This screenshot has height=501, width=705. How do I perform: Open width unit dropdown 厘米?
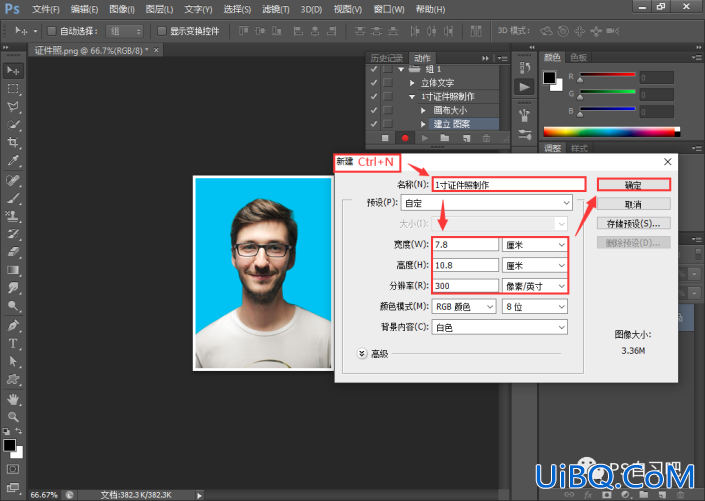pos(535,245)
